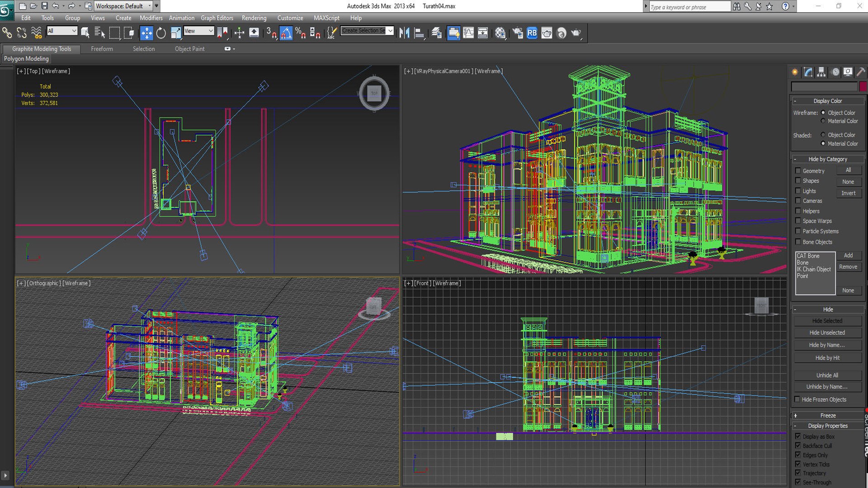Open the Modifiers menu
Viewport: 868px width, 488px height.
151,18
